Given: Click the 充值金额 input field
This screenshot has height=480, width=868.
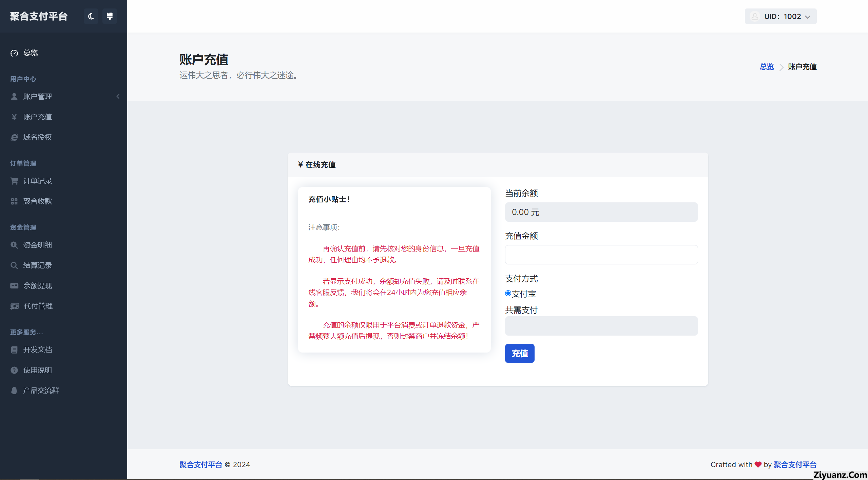Looking at the screenshot, I should (x=601, y=255).
